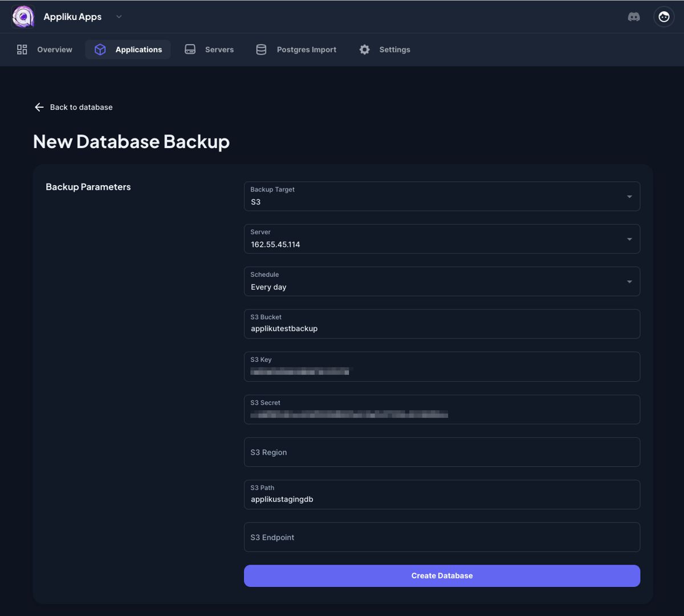Click the Appliku logo
This screenshot has height=616, width=684.
pos(23,17)
